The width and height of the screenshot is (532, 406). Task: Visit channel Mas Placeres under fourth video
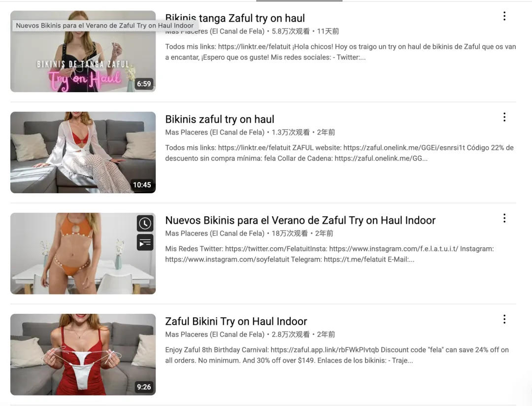[215, 335]
